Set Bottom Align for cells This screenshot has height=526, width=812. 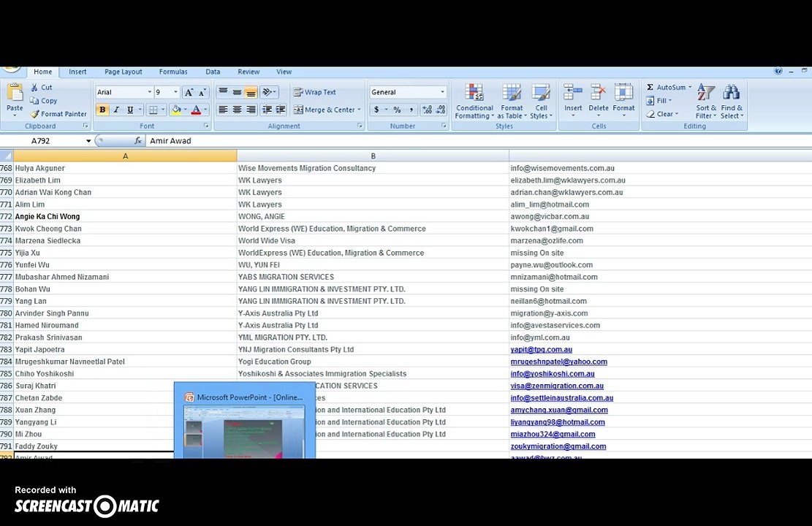coord(251,92)
